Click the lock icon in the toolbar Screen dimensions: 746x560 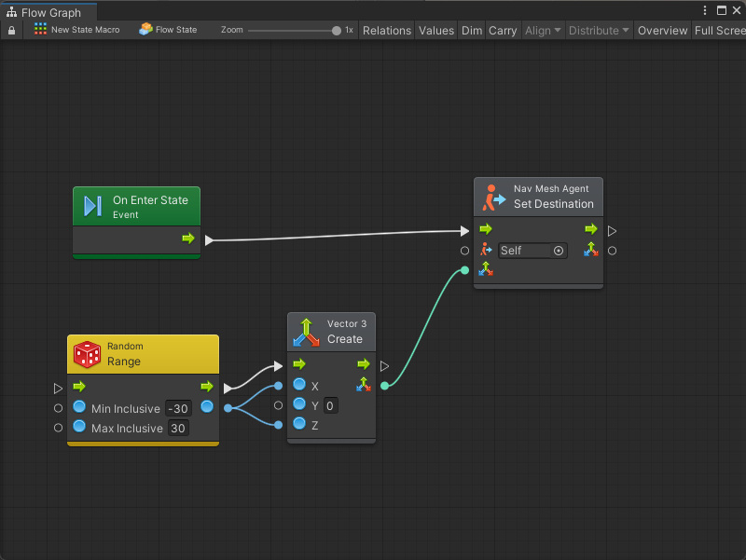(x=11, y=31)
